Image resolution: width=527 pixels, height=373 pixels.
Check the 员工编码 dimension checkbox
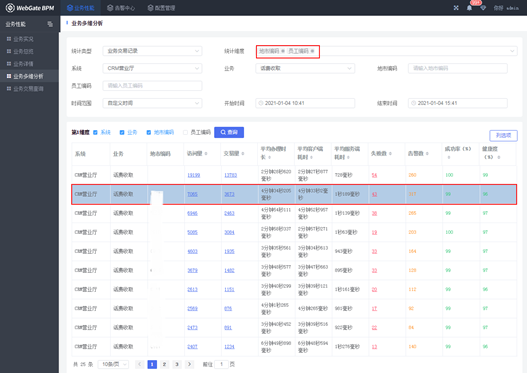[x=185, y=132]
